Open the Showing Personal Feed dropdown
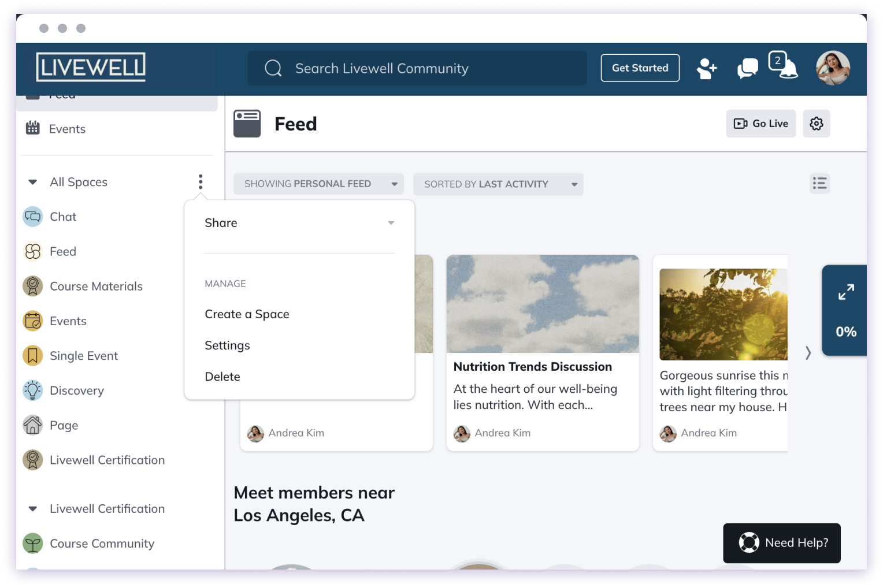Screen dimensions: 883x588 [x=318, y=184]
